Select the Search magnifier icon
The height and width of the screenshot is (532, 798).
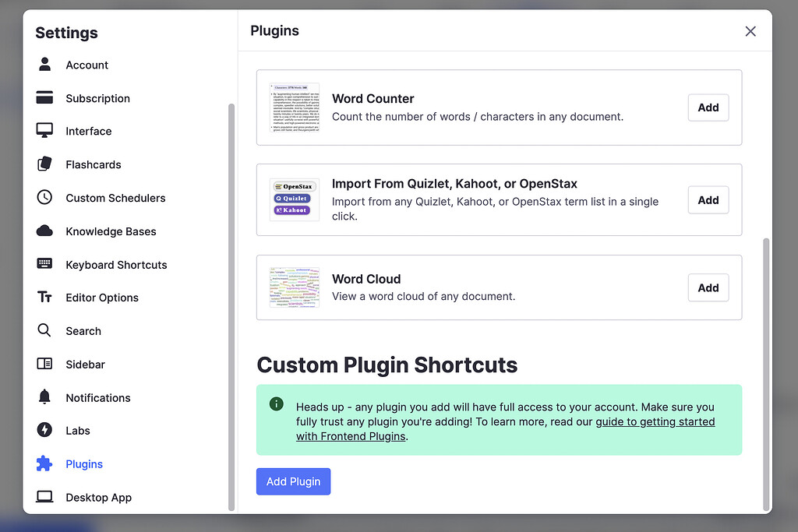[44, 330]
